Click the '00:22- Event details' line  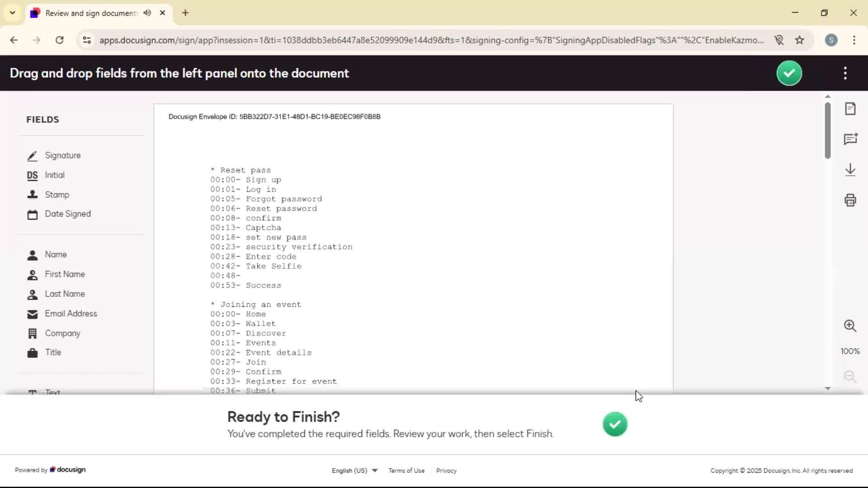(261, 353)
